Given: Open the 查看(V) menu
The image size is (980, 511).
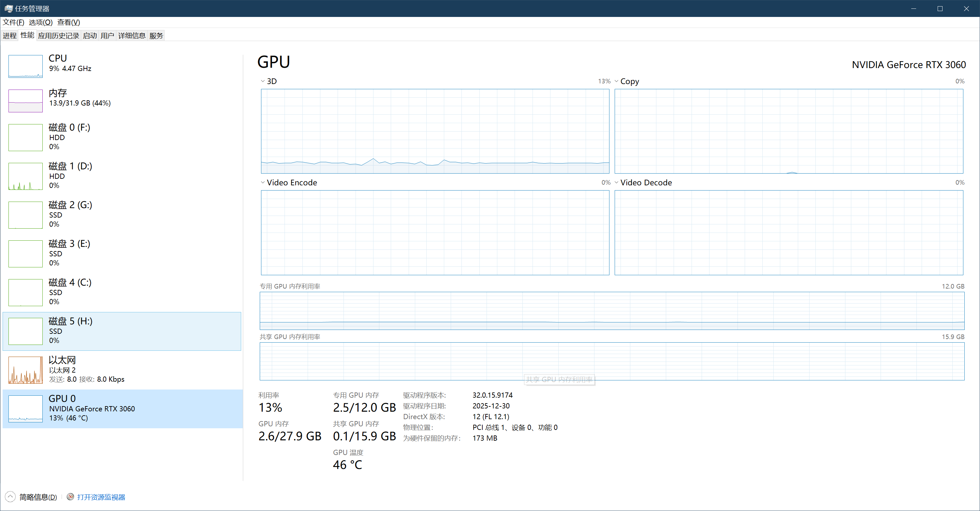Looking at the screenshot, I should 68,22.
